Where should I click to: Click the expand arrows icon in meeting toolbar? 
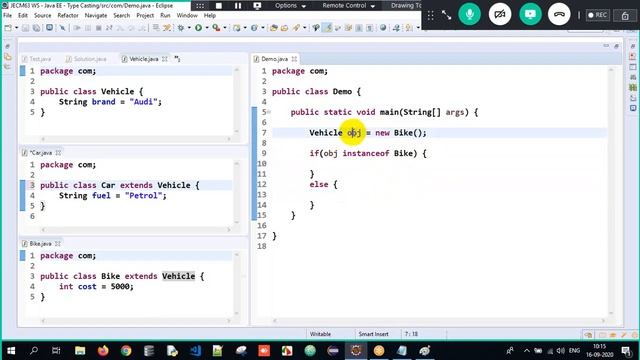[x=446, y=15]
